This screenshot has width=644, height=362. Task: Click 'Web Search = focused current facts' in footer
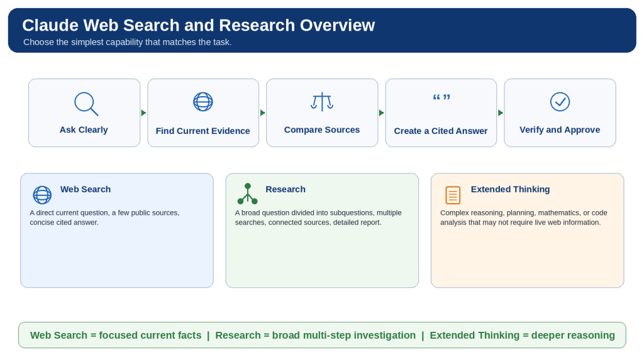click(116, 336)
